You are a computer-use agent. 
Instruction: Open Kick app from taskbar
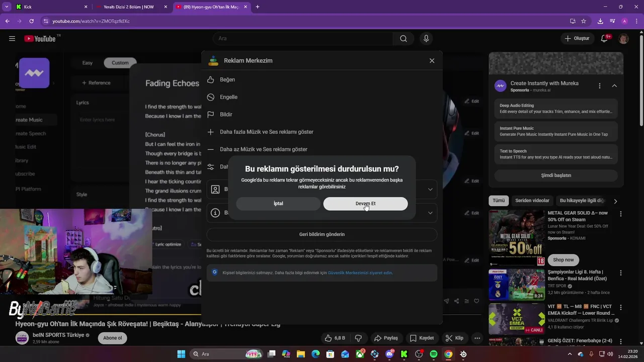tap(404, 354)
